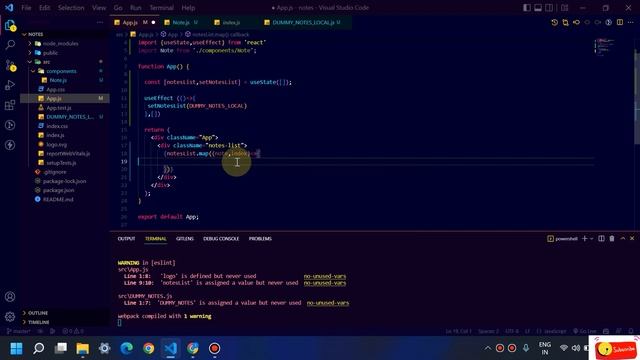Click the split editor icon

click(620, 22)
